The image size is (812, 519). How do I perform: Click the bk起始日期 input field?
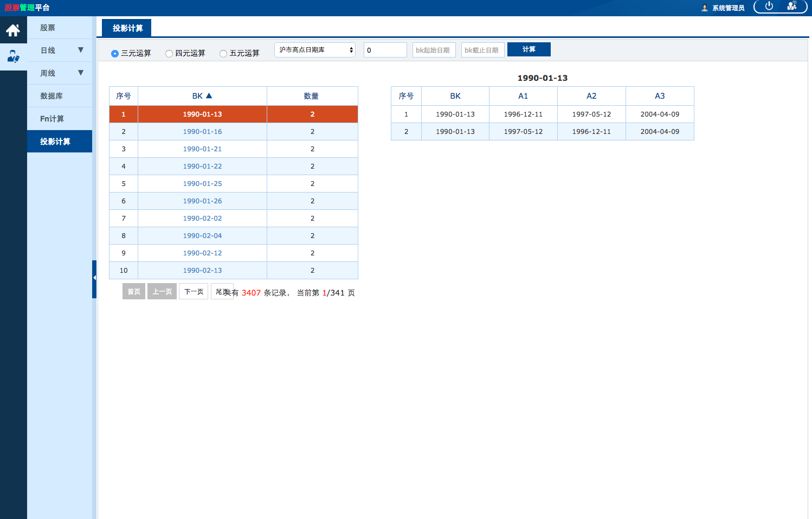coord(434,50)
